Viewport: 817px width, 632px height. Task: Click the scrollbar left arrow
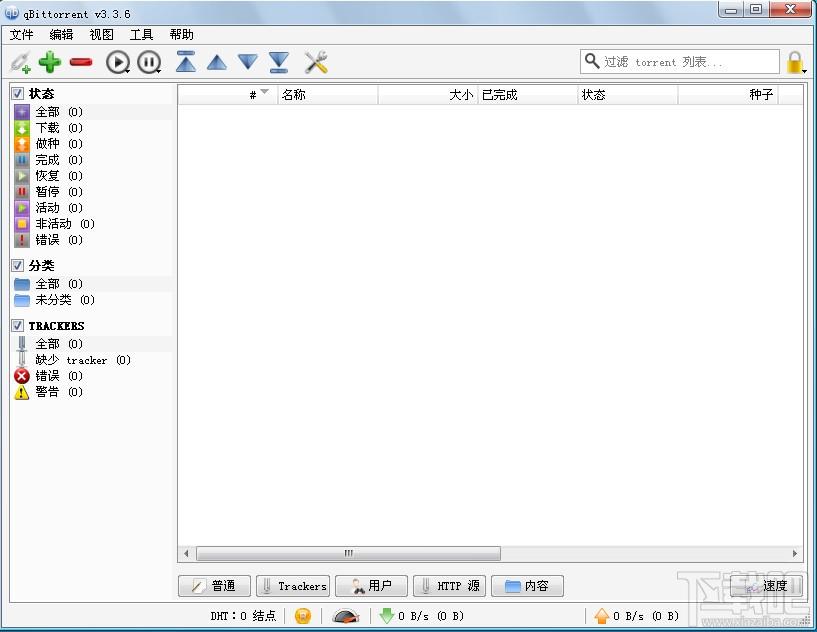[186, 553]
